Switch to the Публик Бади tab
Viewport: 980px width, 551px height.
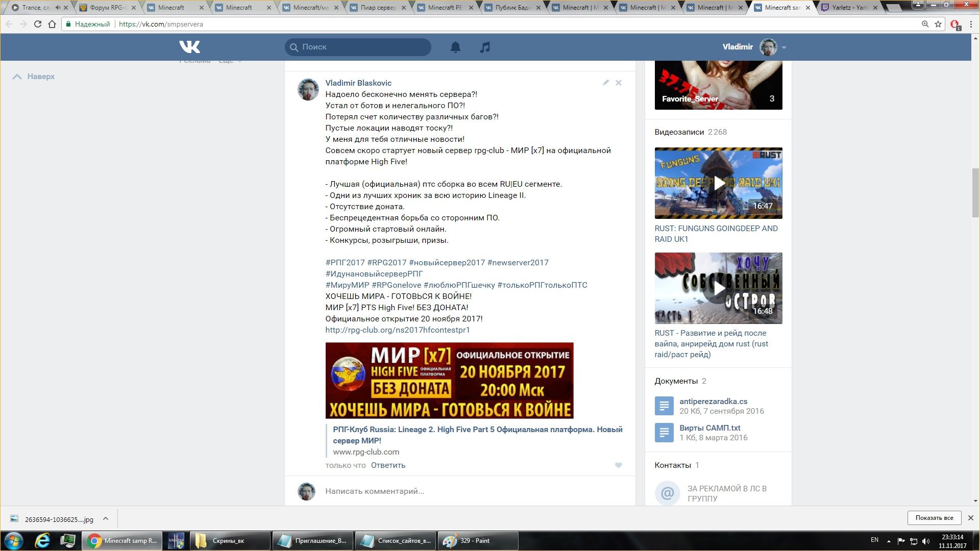click(512, 8)
